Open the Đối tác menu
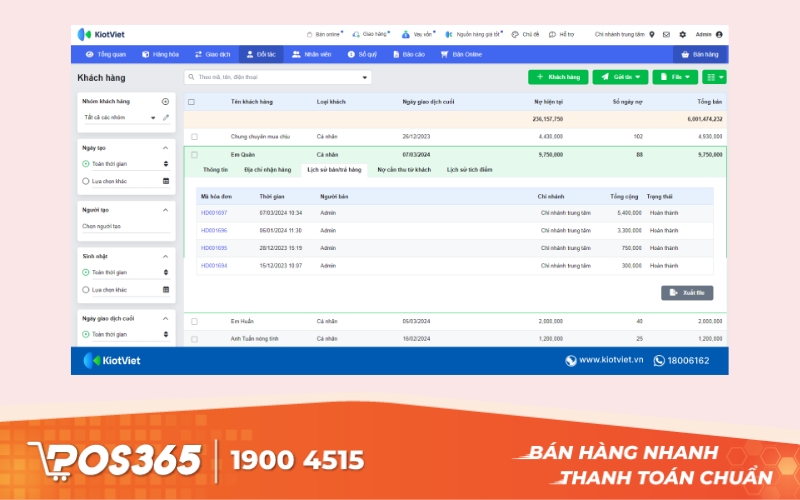The height and width of the screenshot is (500, 800). [261, 54]
